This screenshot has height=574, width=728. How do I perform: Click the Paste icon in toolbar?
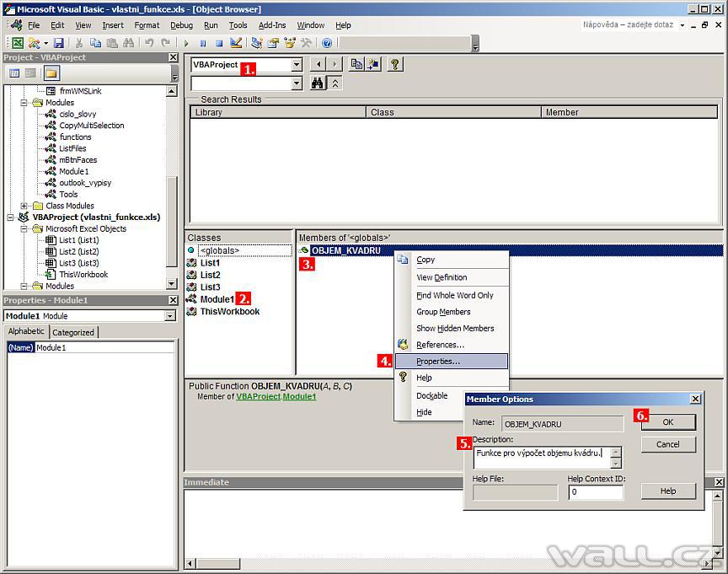pyautogui.click(x=112, y=43)
